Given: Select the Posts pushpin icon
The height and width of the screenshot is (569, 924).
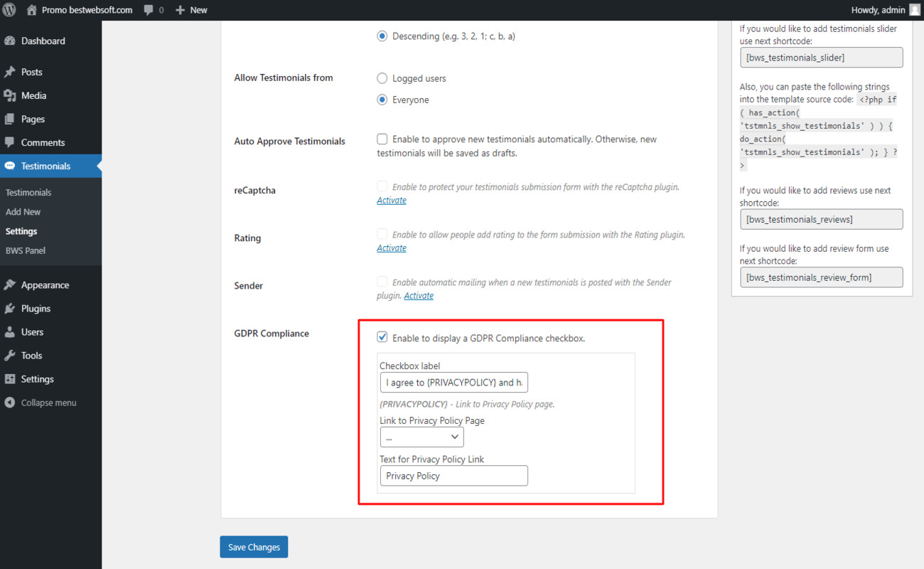Looking at the screenshot, I should [x=10, y=73].
